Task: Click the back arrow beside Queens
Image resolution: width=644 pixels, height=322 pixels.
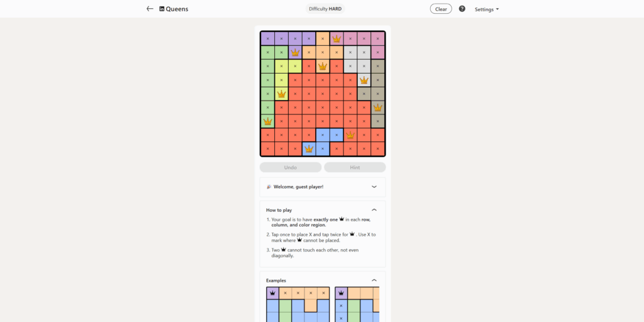Action: pyautogui.click(x=150, y=9)
